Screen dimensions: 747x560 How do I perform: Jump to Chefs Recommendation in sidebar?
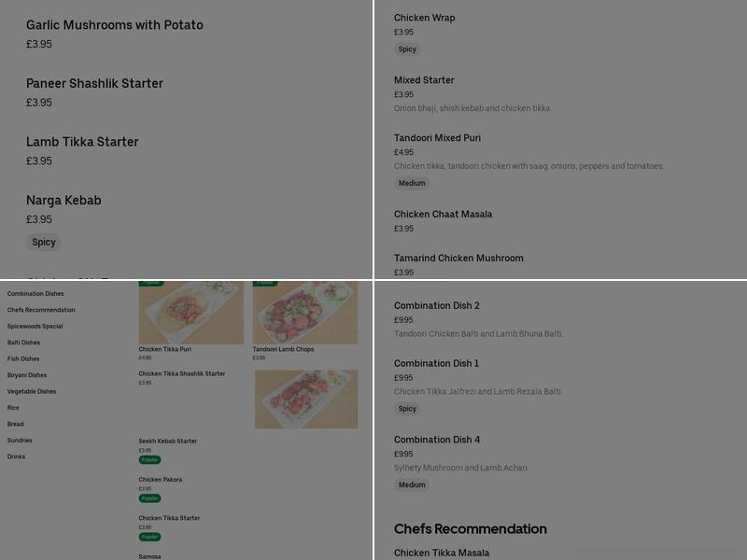pyautogui.click(x=41, y=310)
